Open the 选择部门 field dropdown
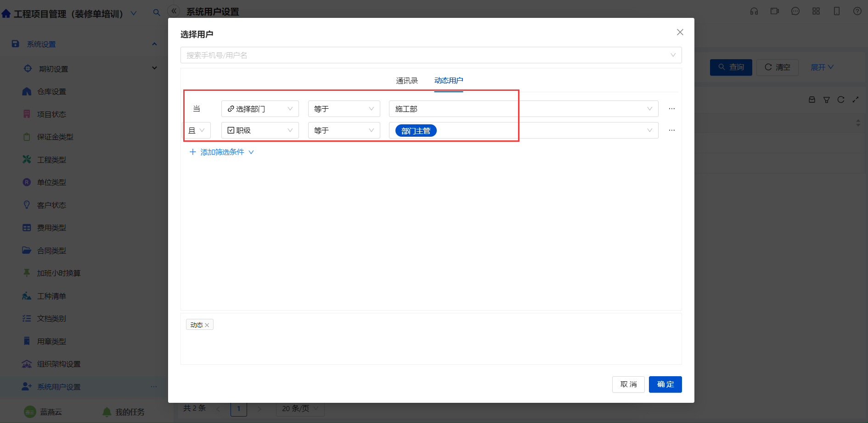This screenshot has width=868, height=423. [260, 109]
